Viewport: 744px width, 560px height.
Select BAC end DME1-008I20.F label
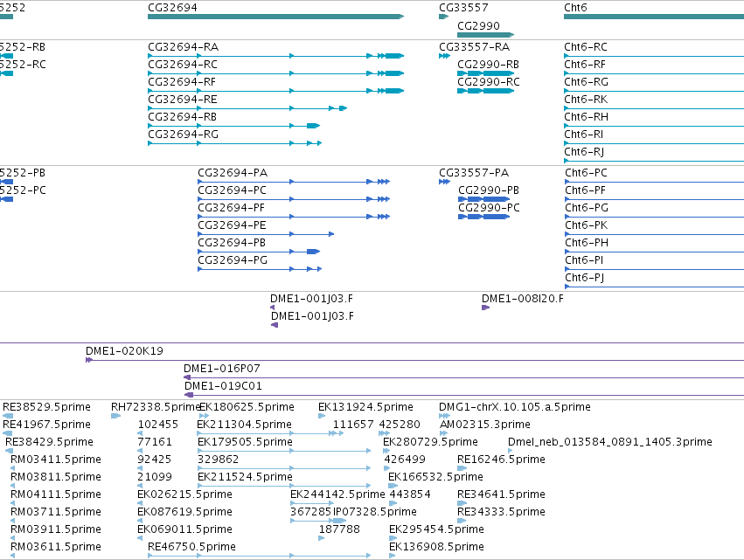pos(523,299)
